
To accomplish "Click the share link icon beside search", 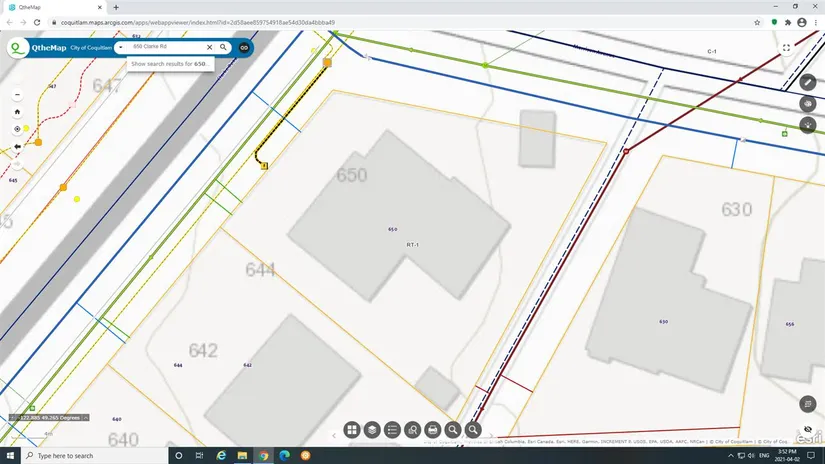I will click(243, 47).
